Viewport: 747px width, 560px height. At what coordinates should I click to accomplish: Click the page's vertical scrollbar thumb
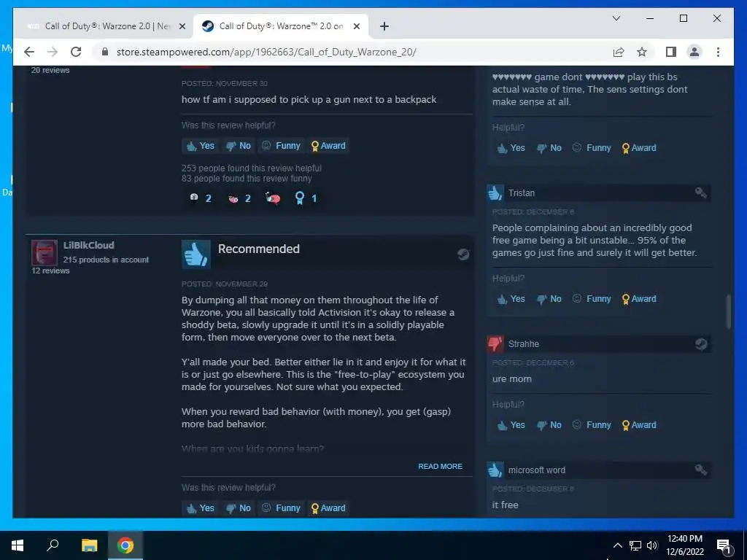pyautogui.click(x=728, y=311)
